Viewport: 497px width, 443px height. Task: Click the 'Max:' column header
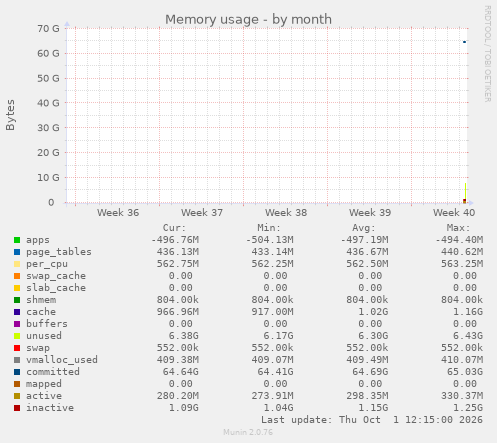458,228
